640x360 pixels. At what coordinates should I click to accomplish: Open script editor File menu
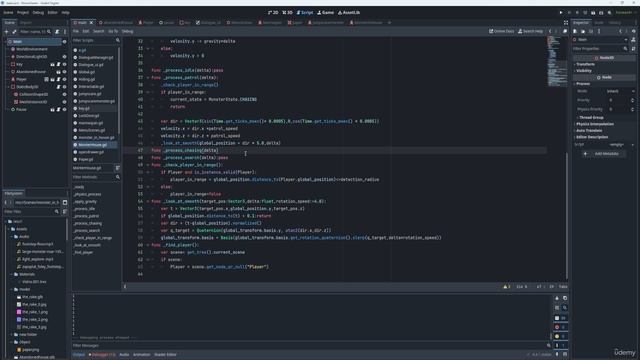(x=76, y=31)
